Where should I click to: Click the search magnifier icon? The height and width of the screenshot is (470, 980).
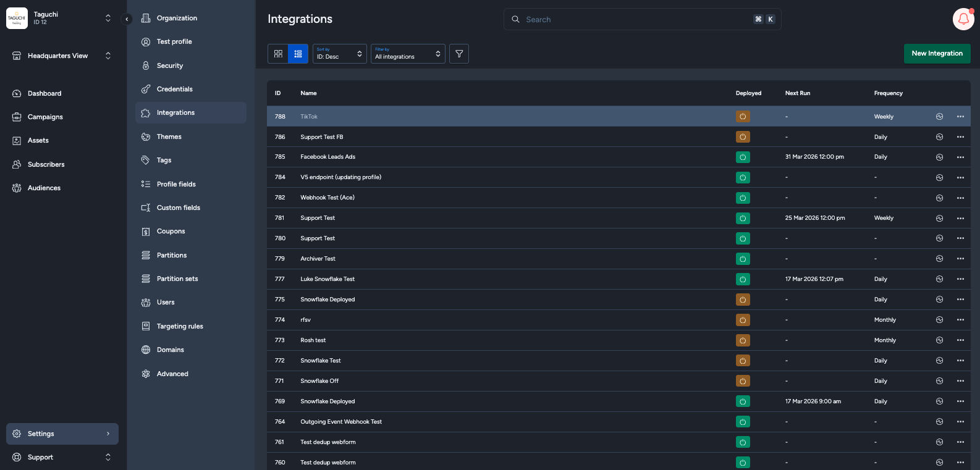pos(515,19)
